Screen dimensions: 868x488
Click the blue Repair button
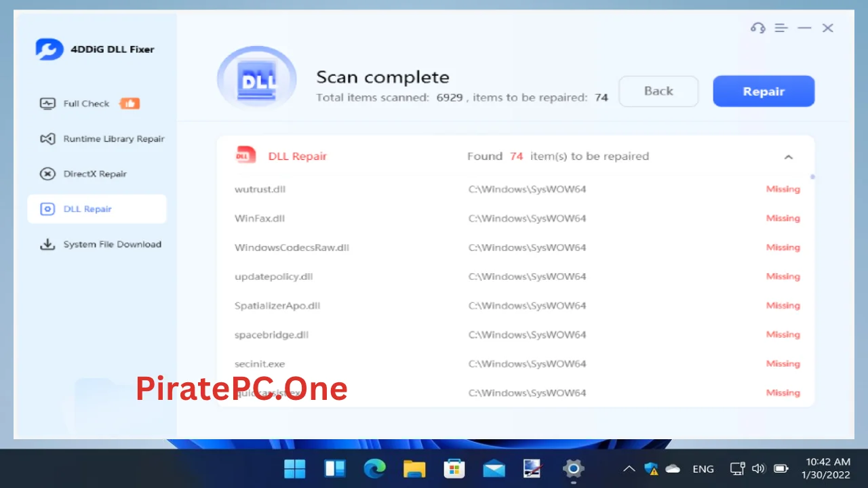[x=764, y=91]
